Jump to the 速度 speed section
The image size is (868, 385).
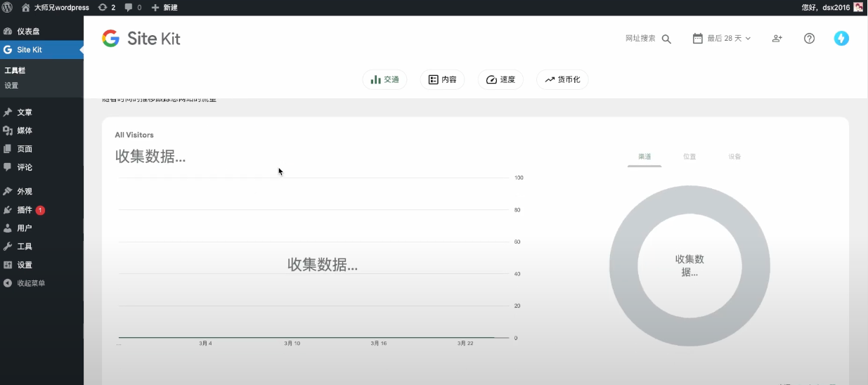click(501, 79)
